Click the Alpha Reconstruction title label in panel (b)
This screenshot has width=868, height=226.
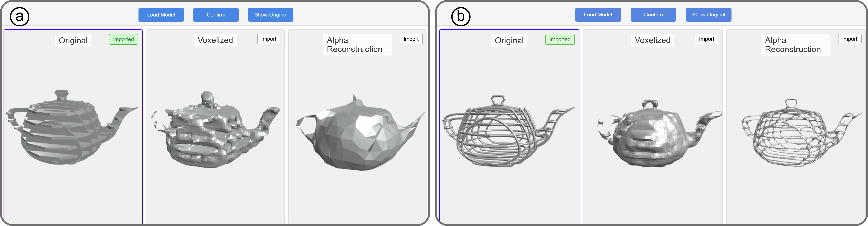point(792,45)
